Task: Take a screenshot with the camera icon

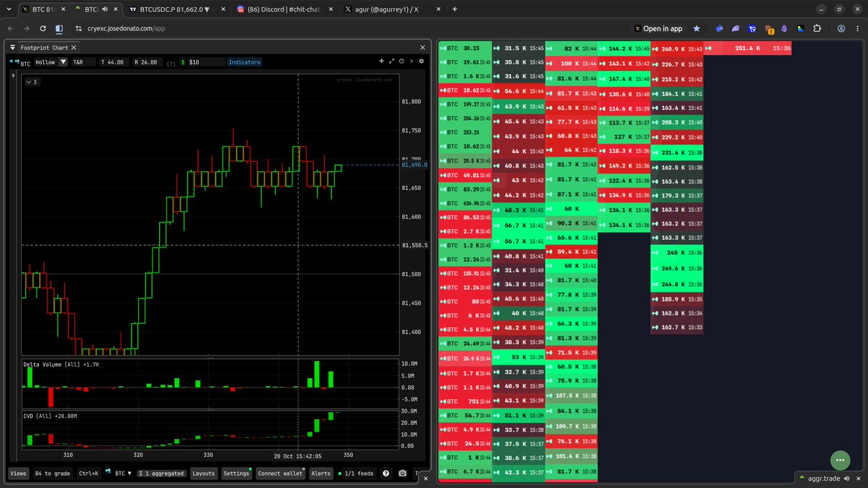Action: (402, 474)
